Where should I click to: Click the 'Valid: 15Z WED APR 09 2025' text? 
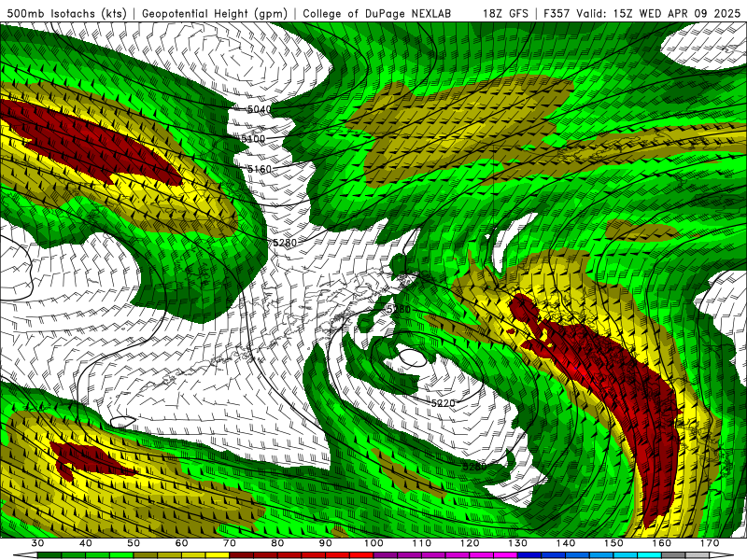[659, 13]
